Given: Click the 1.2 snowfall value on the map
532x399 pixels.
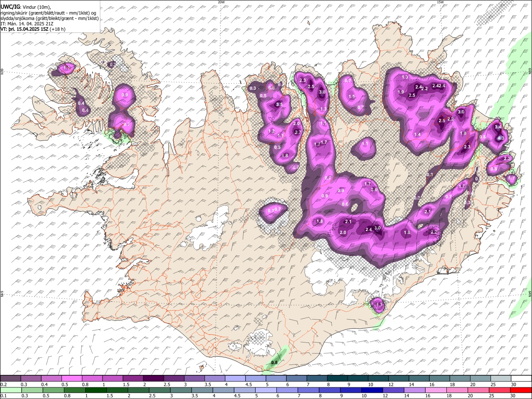Looking at the screenshot, I should point(272,131).
